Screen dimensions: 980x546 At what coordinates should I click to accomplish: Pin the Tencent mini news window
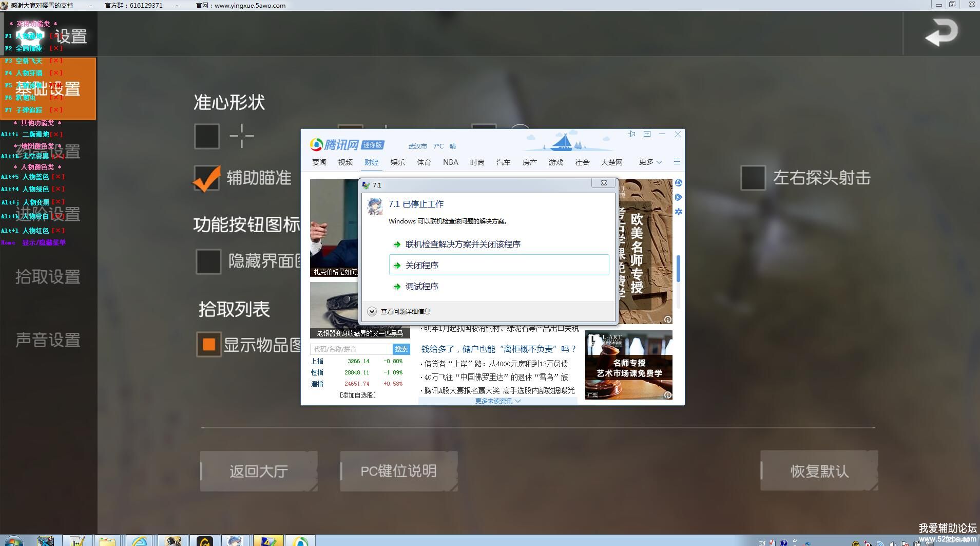point(631,134)
